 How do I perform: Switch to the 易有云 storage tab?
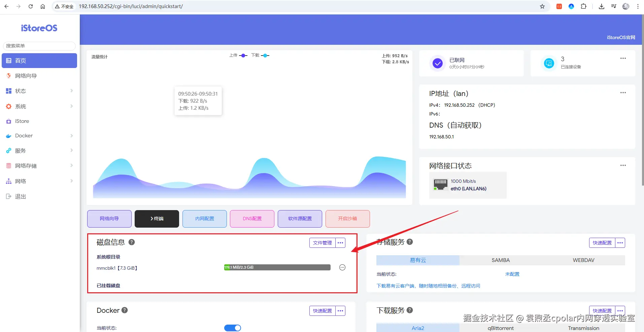[x=418, y=260]
